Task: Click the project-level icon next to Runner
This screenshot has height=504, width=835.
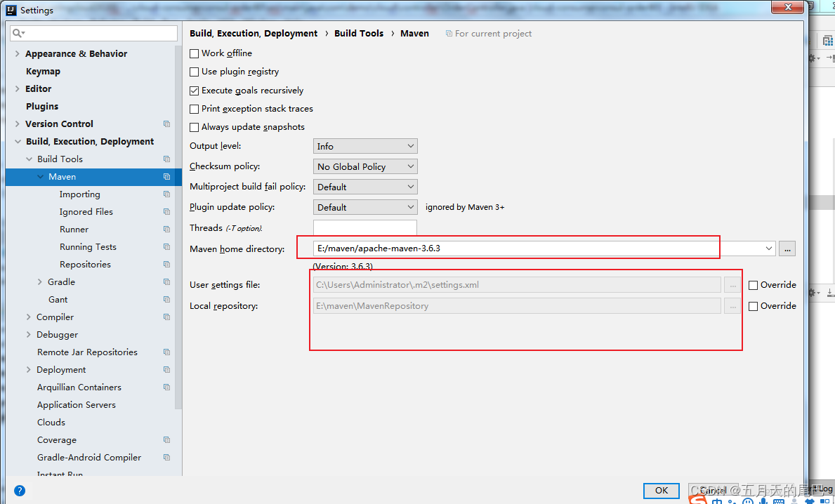Action: (166, 230)
